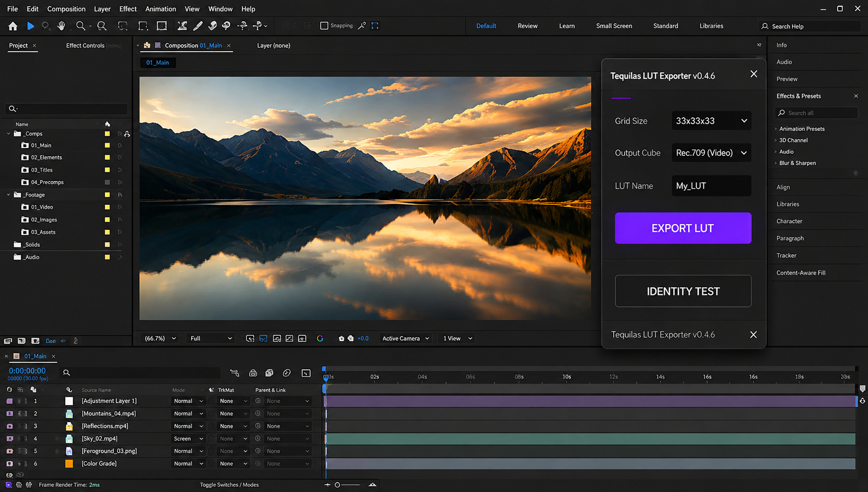Viewport: 868px width, 492px height.
Task: Open the graph editor icon in the timeline
Action: click(x=306, y=373)
